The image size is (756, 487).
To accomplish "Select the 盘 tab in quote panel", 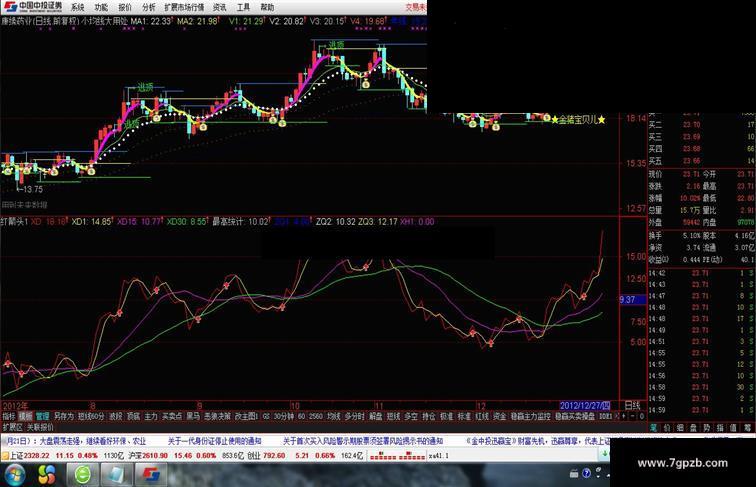I will coord(693,427).
